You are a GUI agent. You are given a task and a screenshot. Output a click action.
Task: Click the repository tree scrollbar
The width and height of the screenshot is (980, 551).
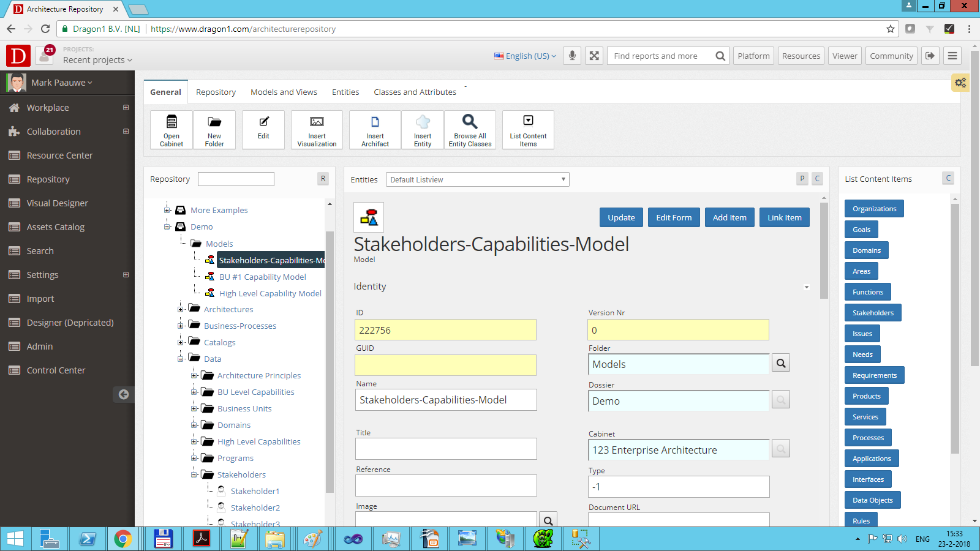330,361
